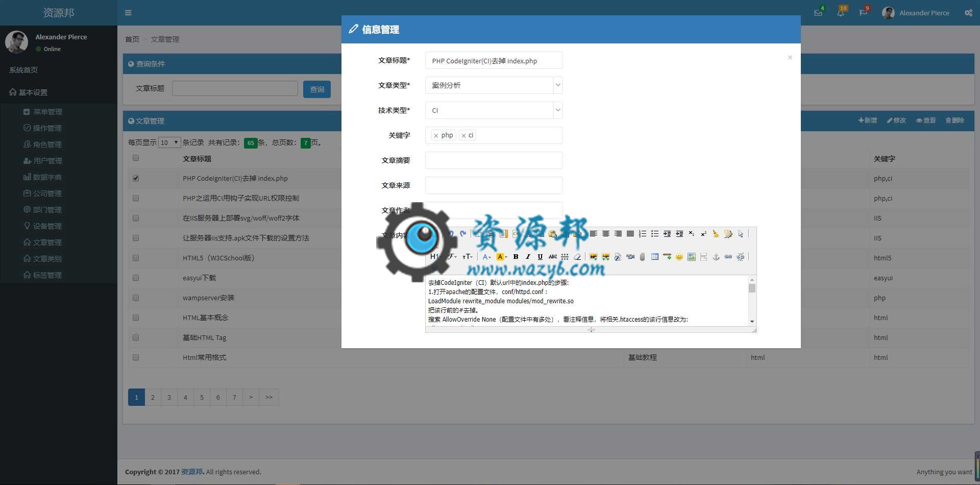Remove the php keyword tag
980x485 pixels.
(x=436, y=136)
